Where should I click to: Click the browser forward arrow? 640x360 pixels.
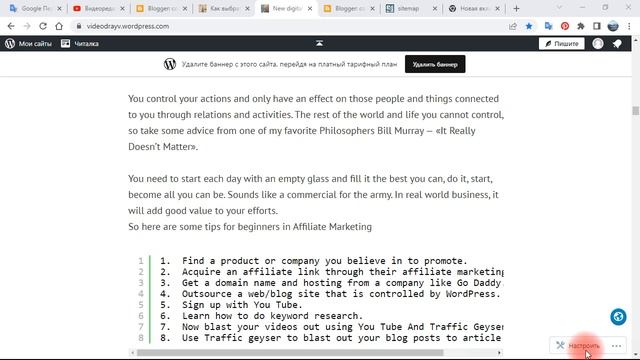point(27,26)
